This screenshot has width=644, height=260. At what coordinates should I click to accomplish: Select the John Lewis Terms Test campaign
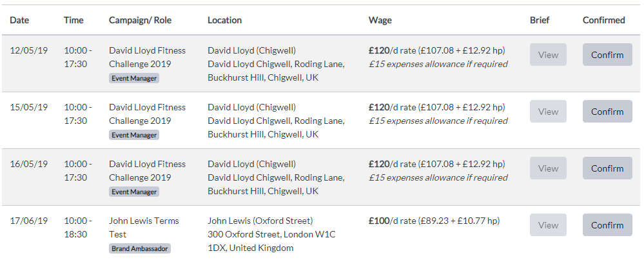click(144, 228)
